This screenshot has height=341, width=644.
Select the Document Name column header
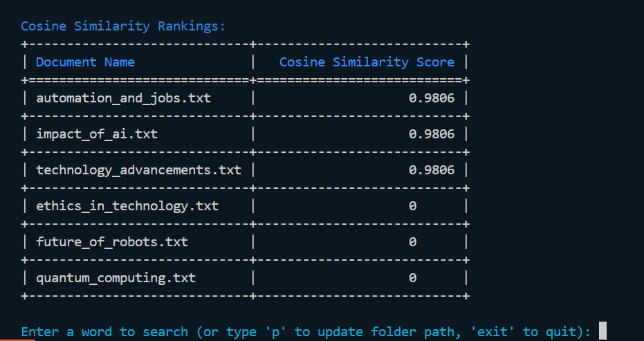point(86,62)
